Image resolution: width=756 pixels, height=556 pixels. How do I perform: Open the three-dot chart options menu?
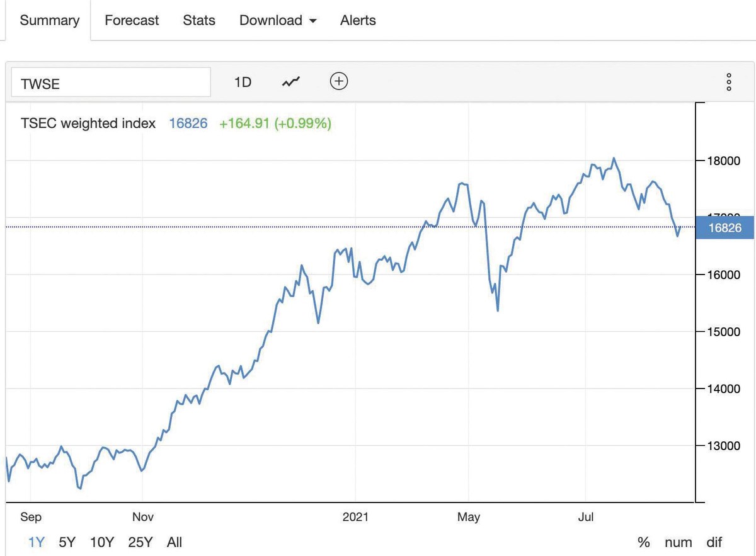(728, 82)
